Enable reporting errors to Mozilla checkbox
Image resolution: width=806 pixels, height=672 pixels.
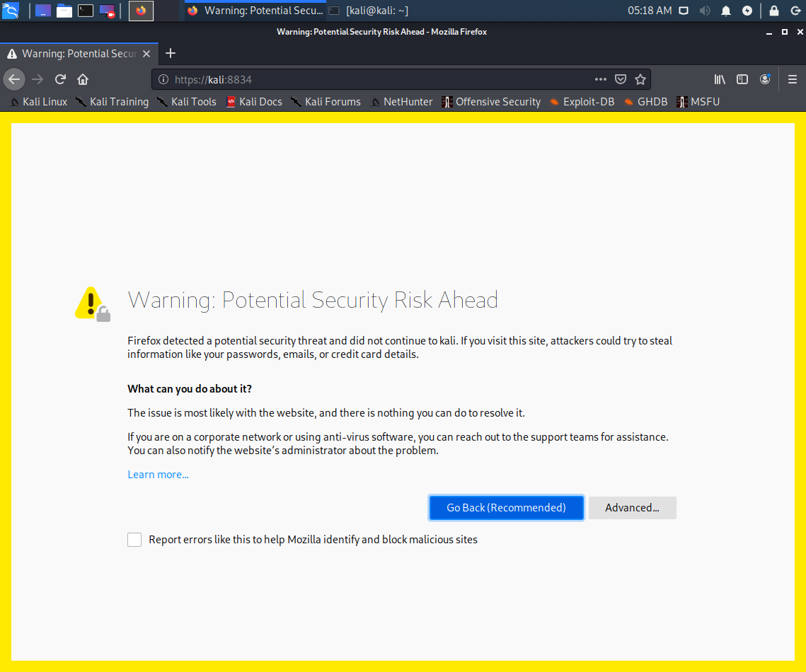134,540
